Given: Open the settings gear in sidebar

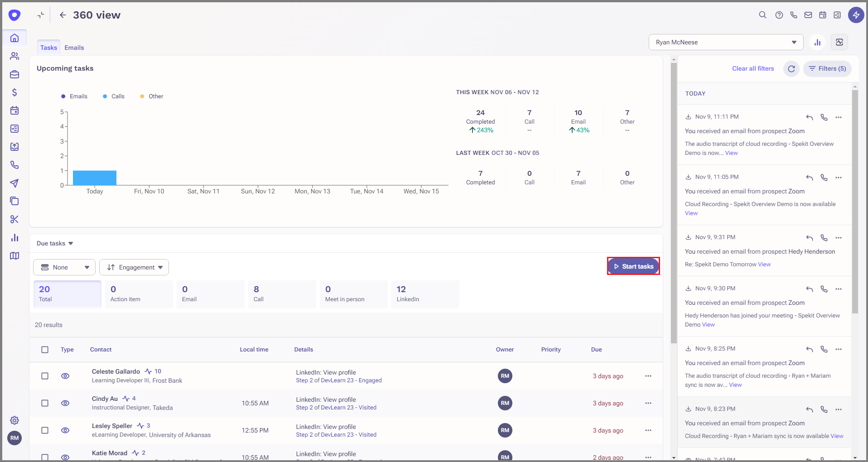Looking at the screenshot, I should [x=14, y=420].
